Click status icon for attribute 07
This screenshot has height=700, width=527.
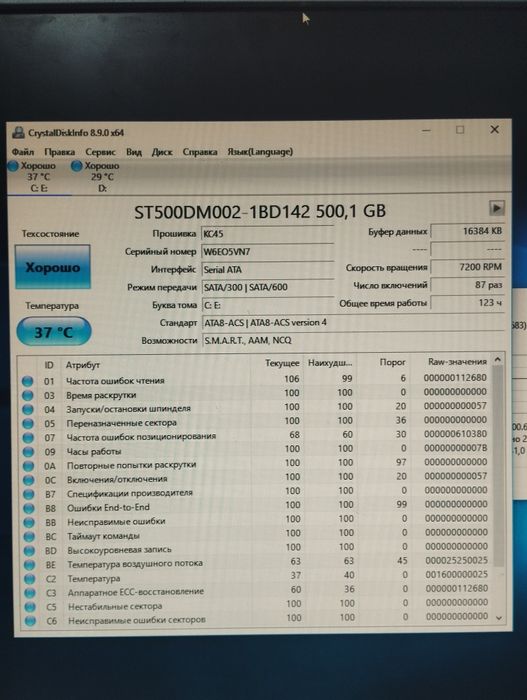28,438
